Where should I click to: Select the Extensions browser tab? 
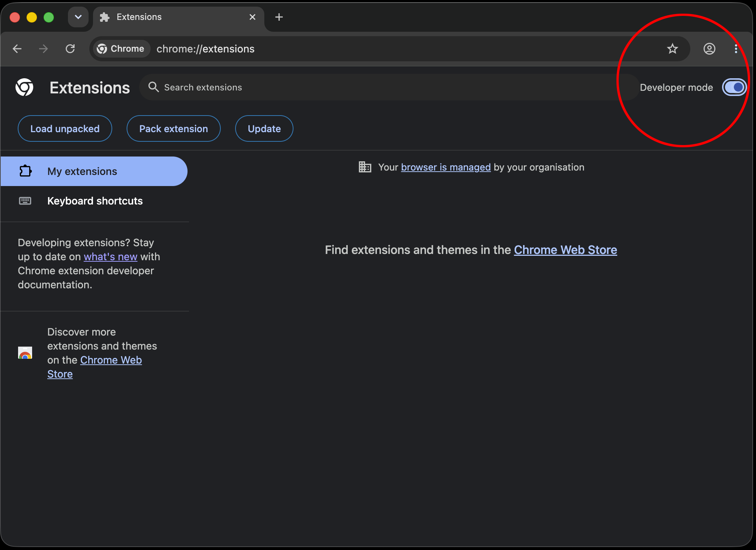pyautogui.click(x=179, y=17)
